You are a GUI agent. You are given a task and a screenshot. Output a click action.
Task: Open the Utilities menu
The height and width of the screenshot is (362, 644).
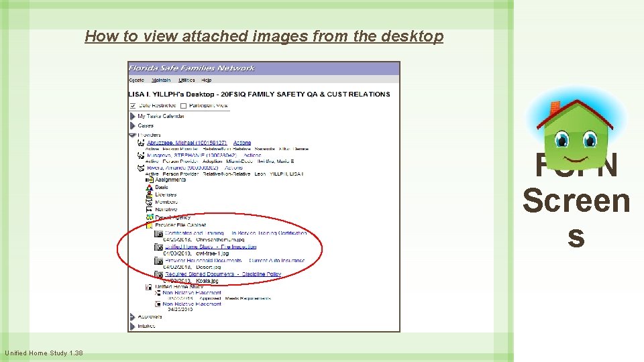186,80
